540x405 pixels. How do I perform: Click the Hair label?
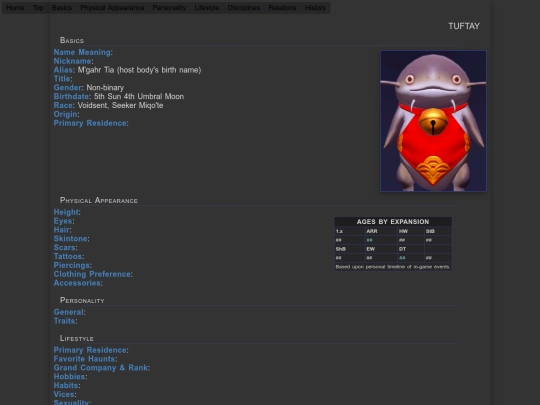click(x=62, y=230)
